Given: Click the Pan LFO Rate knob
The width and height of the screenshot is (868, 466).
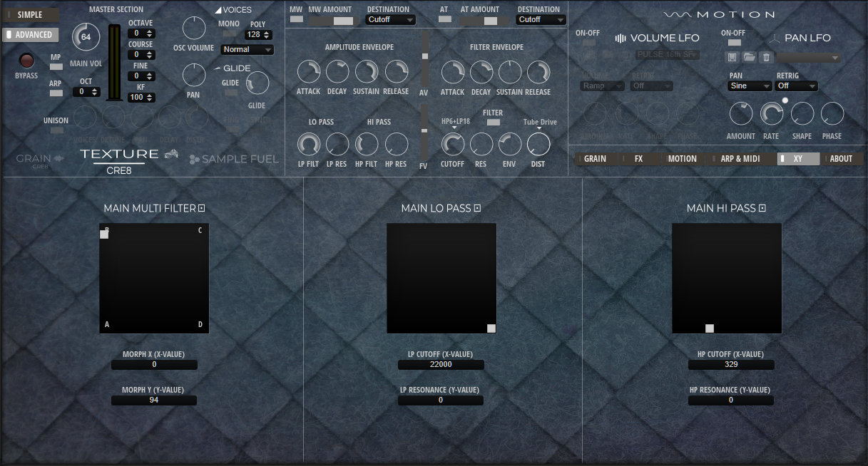Looking at the screenshot, I should [x=772, y=114].
